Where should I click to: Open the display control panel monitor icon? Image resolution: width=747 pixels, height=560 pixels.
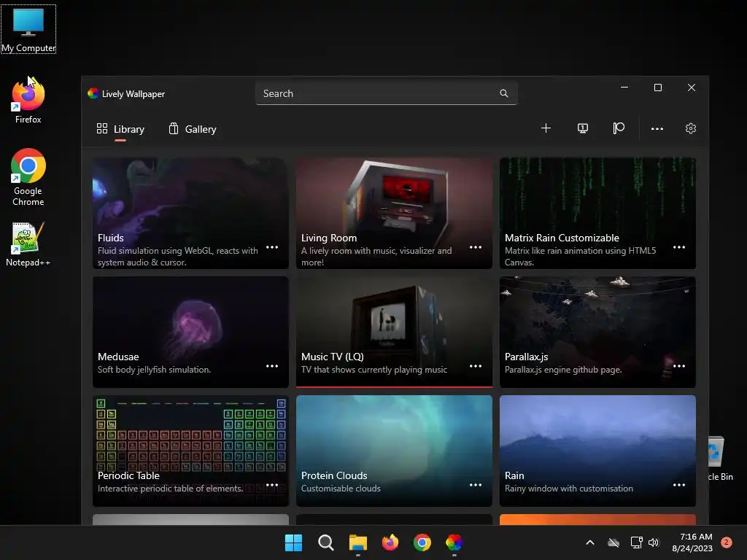(x=582, y=128)
